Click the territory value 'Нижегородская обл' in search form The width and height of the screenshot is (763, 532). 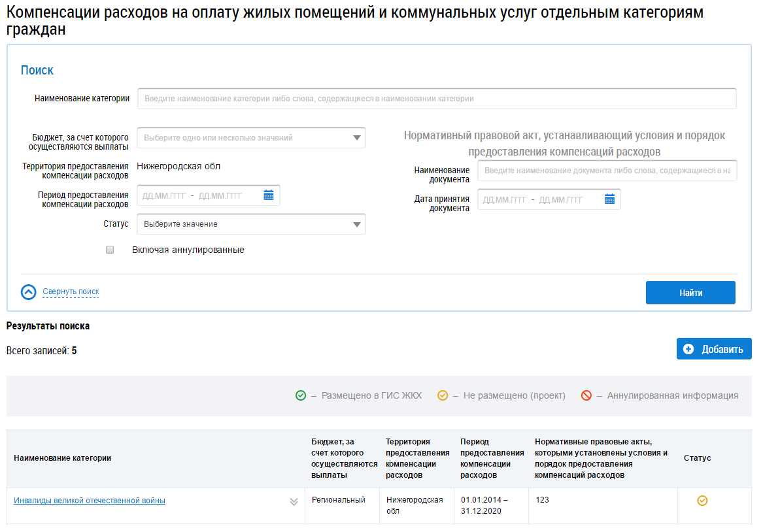pos(178,166)
